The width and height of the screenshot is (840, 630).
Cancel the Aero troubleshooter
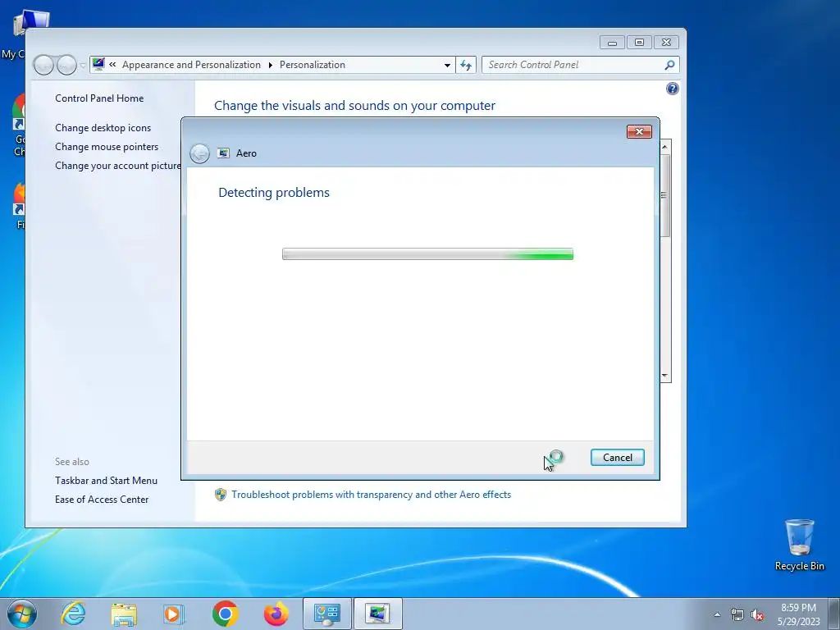[x=617, y=458]
